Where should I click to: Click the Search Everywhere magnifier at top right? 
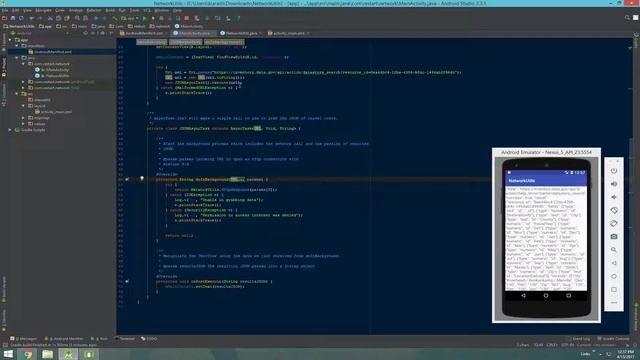coord(627,18)
